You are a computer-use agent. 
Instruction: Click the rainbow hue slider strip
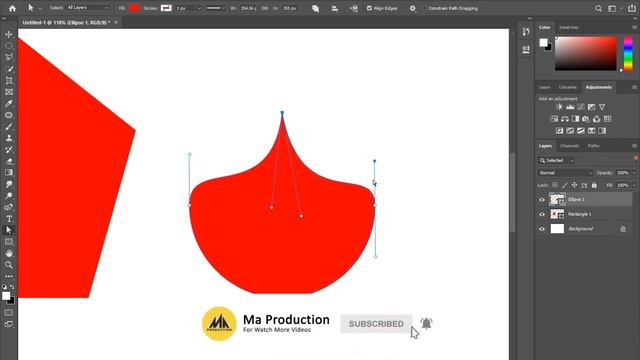click(628, 53)
